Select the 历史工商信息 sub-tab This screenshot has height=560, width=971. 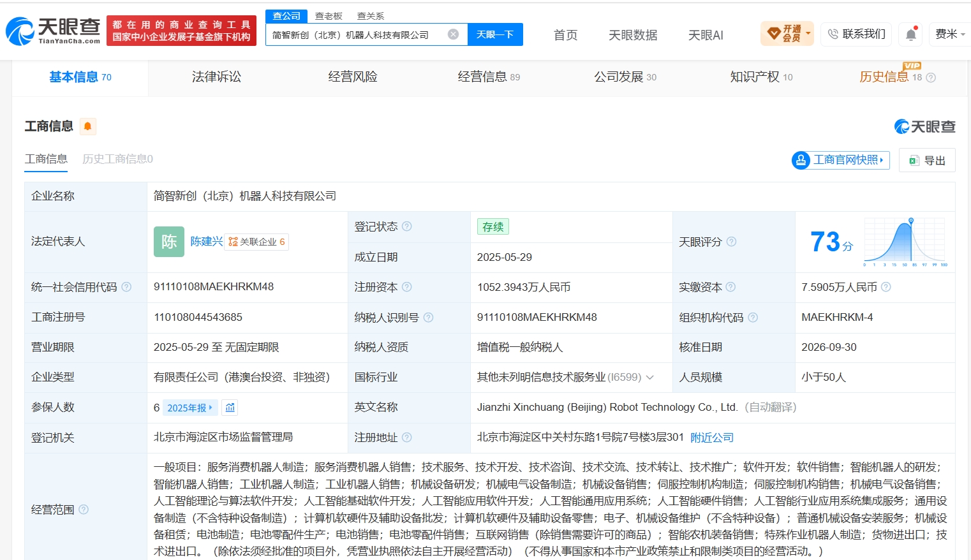117,159
